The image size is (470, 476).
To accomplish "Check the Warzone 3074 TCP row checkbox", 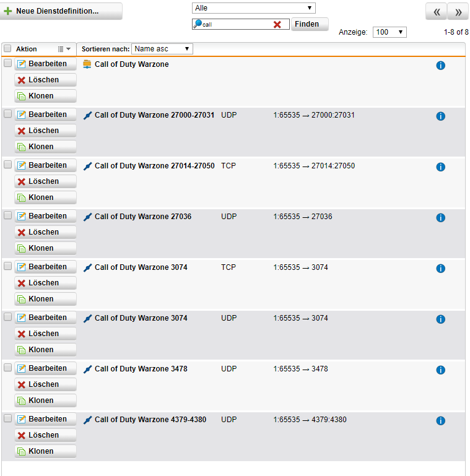I will pos(7,266).
